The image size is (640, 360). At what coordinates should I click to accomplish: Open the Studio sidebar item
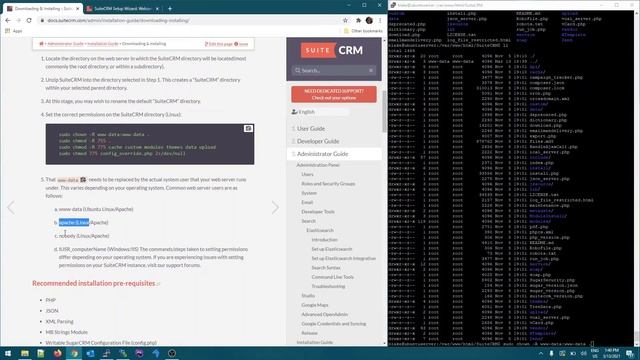click(x=308, y=296)
